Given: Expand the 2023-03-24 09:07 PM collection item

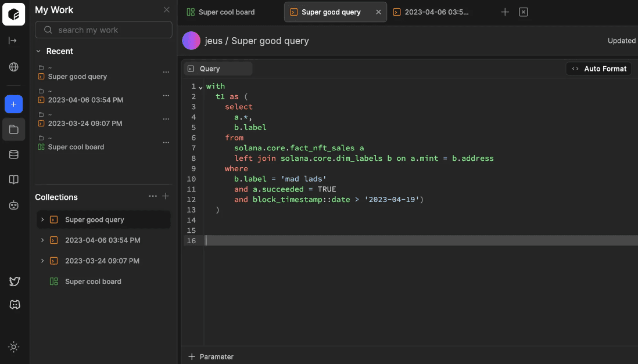Looking at the screenshot, I should [x=42, y=261].
